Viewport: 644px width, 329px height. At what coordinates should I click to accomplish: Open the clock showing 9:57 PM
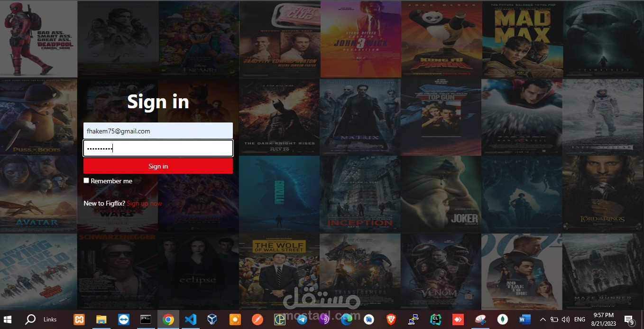604,319
